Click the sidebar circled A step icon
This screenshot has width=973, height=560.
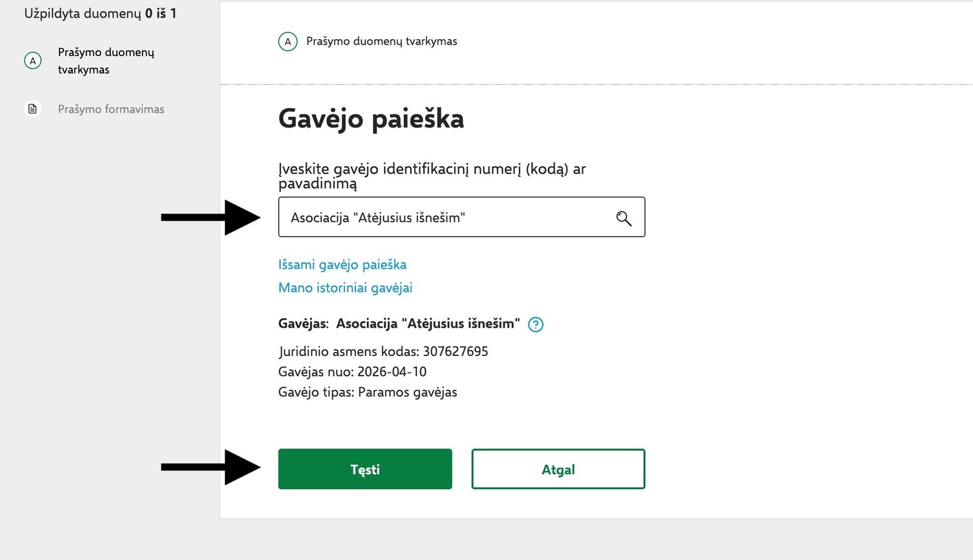[x=32, y=61]
